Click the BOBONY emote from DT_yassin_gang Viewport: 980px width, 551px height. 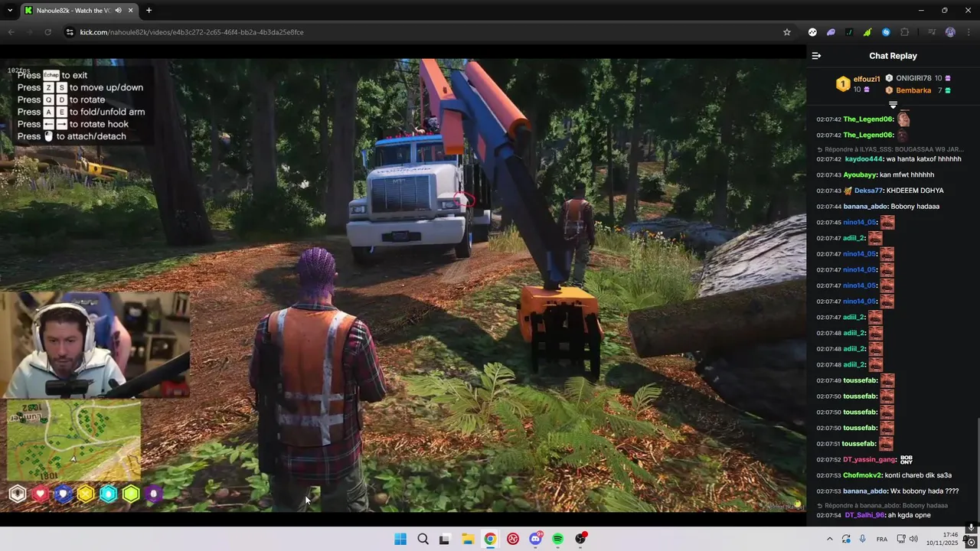[906, 459]
